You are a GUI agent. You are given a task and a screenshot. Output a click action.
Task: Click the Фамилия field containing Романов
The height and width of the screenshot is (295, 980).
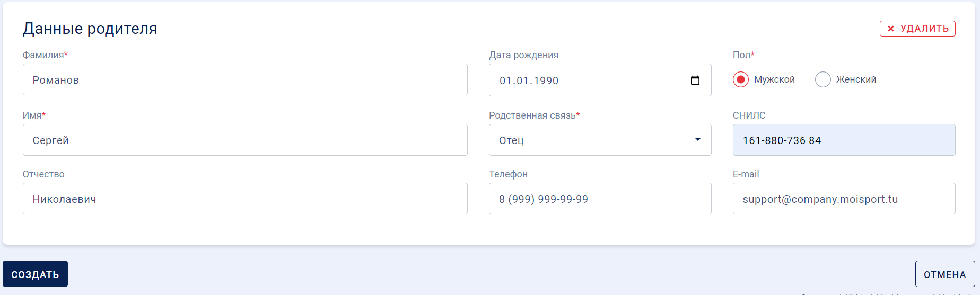click(245, 79)
